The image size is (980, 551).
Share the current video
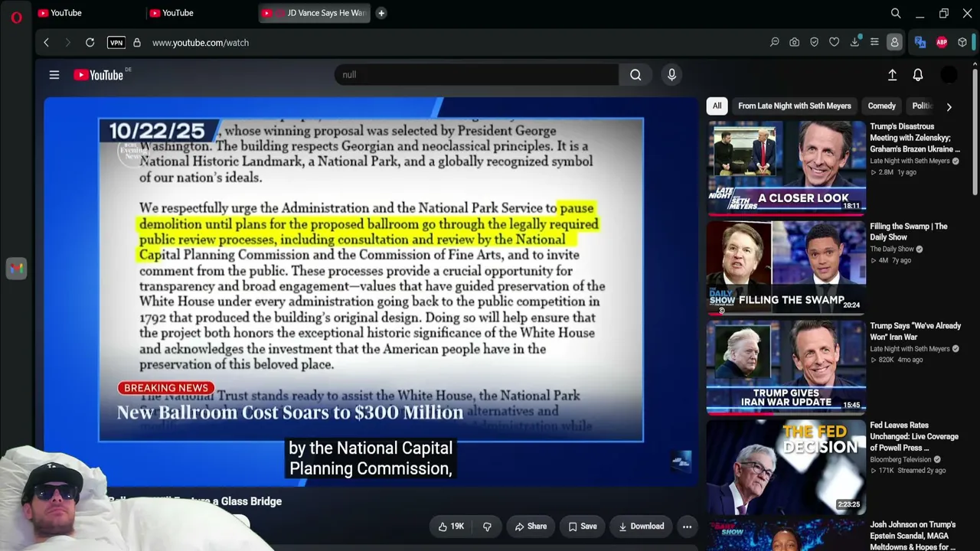pyautogui.click(x=531, y=527)
